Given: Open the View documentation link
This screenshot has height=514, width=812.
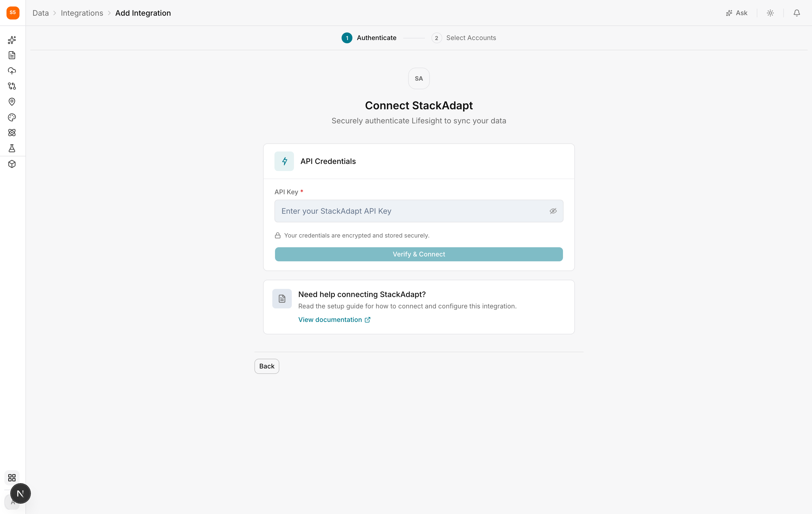Looking at the screenshot, I should (335, 319).
